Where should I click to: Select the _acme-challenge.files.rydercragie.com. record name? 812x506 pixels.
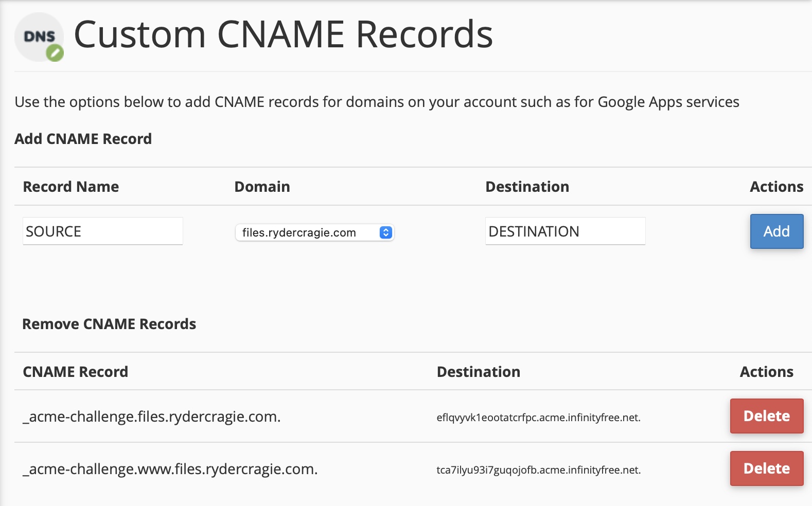(x=152, y=417)
